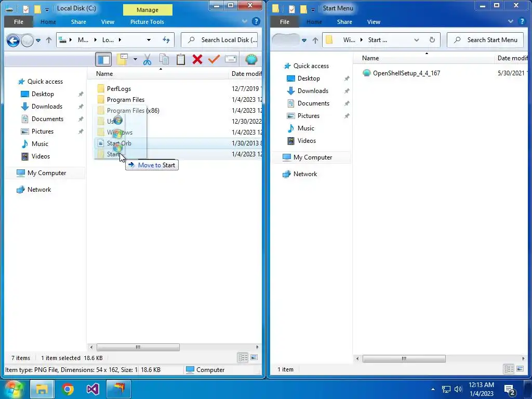Open notification center in system tray
Screen dimensions: 532x399
pos(510,390)
